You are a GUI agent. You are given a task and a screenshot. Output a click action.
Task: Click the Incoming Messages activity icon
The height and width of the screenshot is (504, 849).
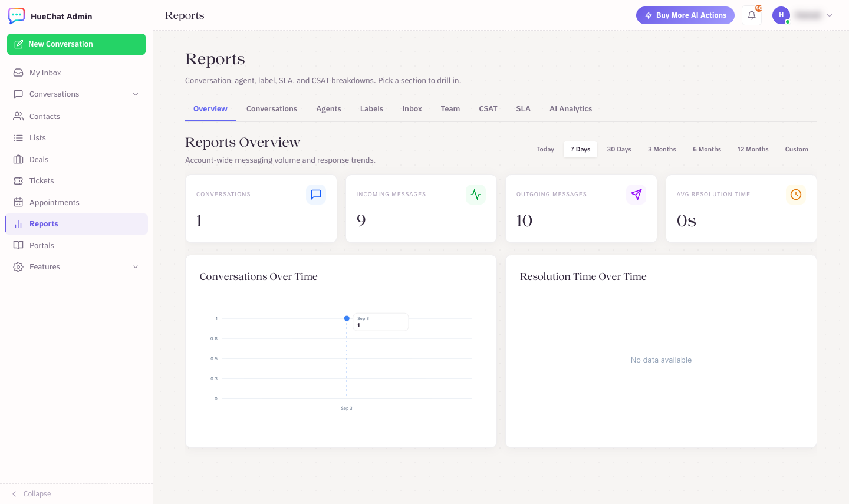[476, 195]
